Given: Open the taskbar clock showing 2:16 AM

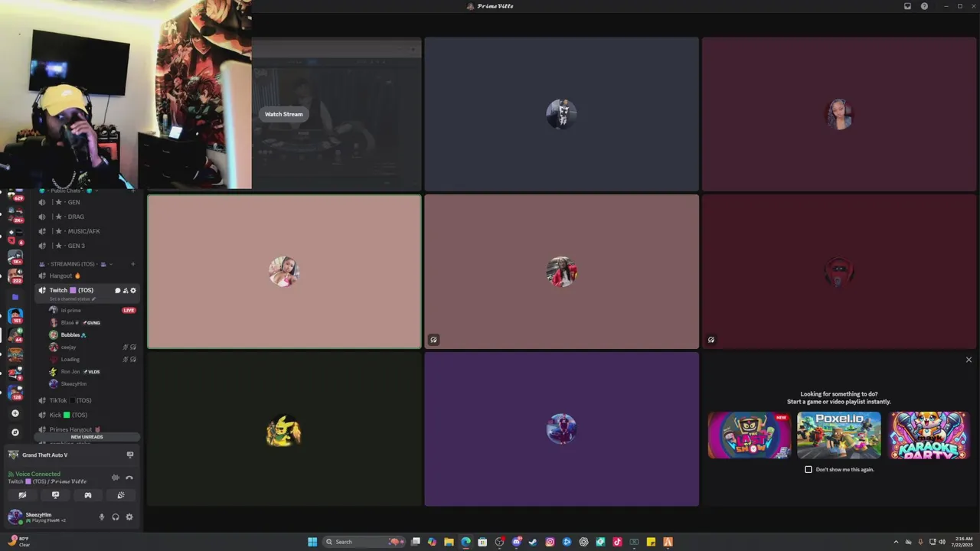Looking at the screenshot, I should (x=963, y=542).
